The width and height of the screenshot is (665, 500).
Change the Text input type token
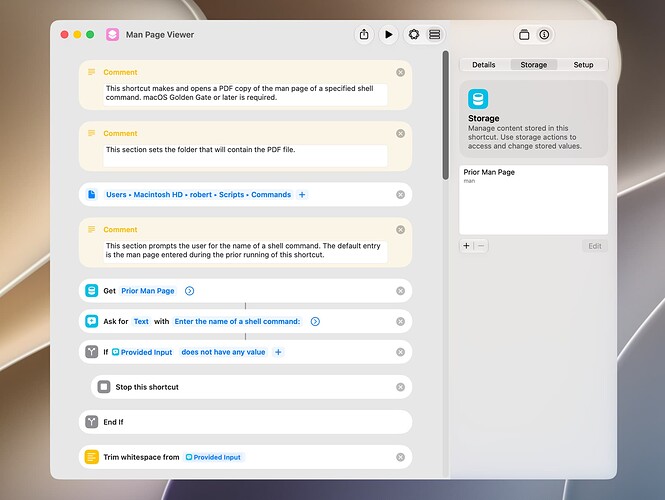pyautogui.click(x=141, y=321)
